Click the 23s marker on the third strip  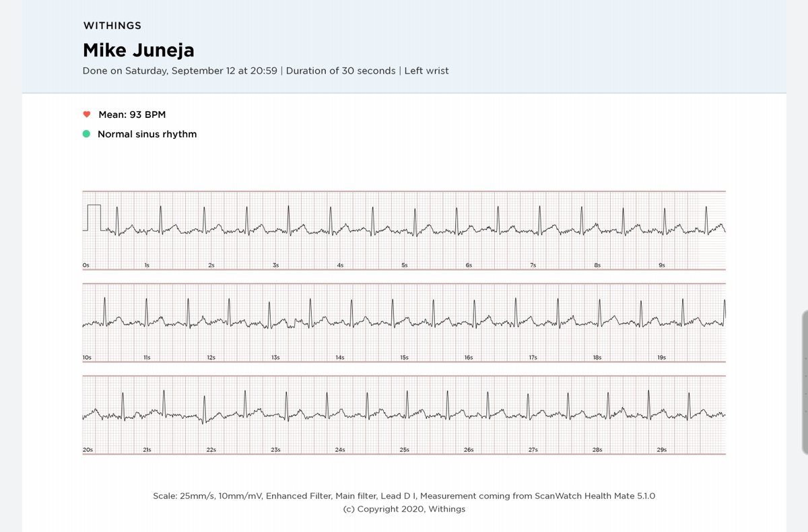pyautogui.click(x=275, y=449)
